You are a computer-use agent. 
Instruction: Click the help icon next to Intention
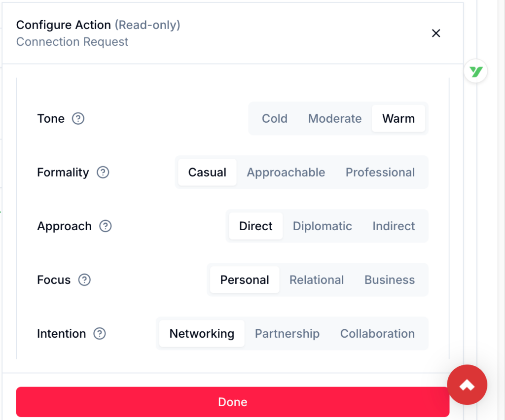[x=100, y=334]
